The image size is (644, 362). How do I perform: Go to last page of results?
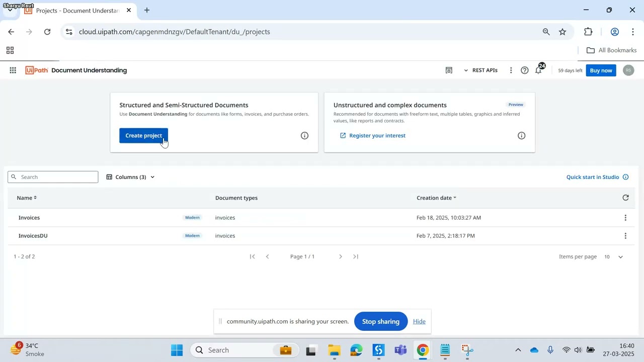356,256
